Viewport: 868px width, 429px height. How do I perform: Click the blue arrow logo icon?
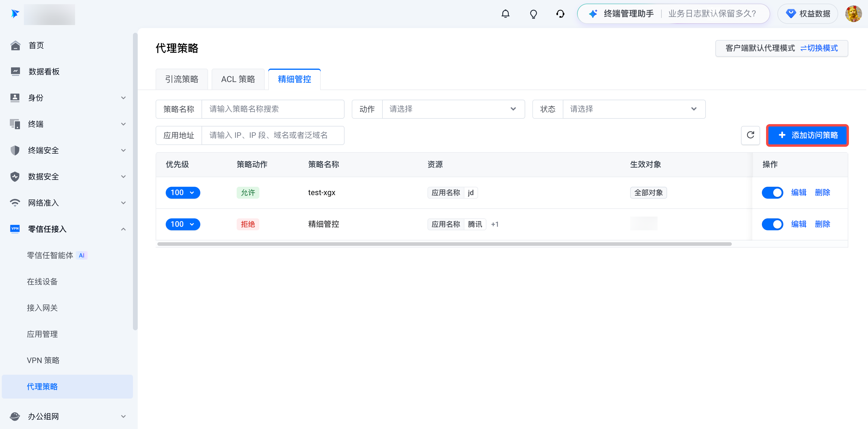pos(15,14)
